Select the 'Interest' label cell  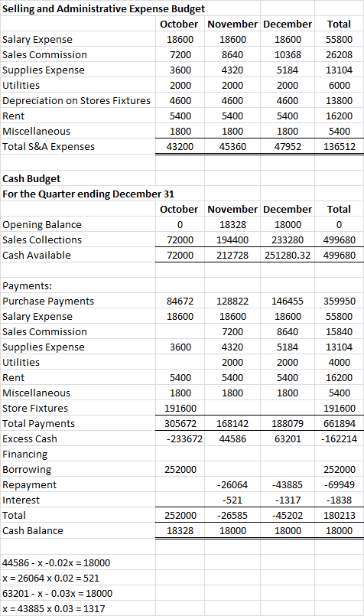click(21, 500)
